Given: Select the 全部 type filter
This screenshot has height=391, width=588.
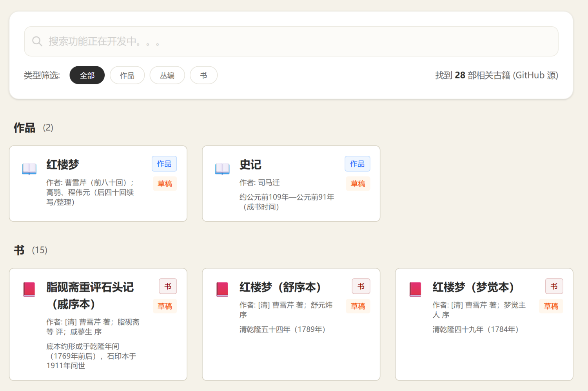Looking at the screenshot, I should click(x=87, y=75).
